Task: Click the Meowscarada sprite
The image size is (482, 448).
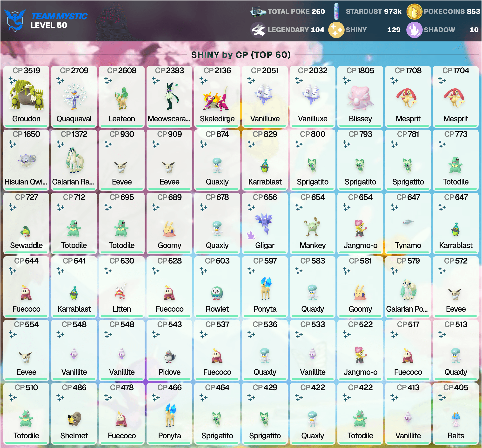Action: tap(172, 96)
